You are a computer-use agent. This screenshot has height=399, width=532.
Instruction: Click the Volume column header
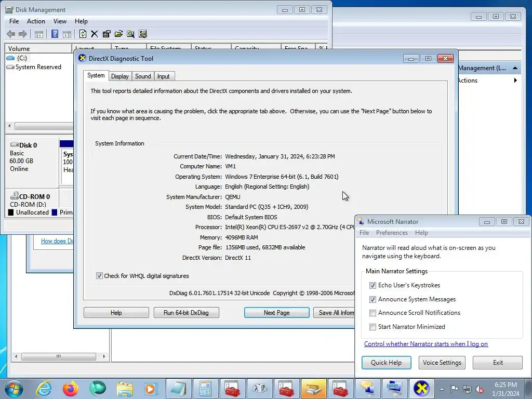click(38, 48)
